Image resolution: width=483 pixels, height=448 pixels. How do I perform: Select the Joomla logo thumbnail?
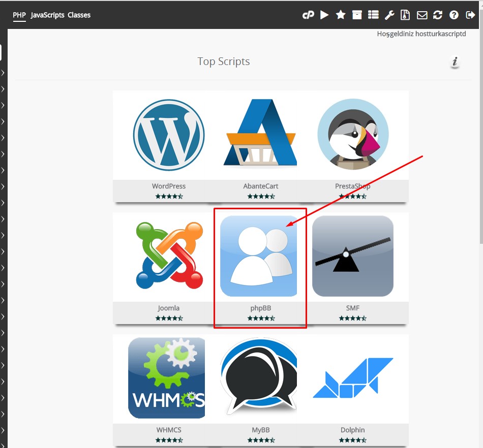click(x=169, y=255)
